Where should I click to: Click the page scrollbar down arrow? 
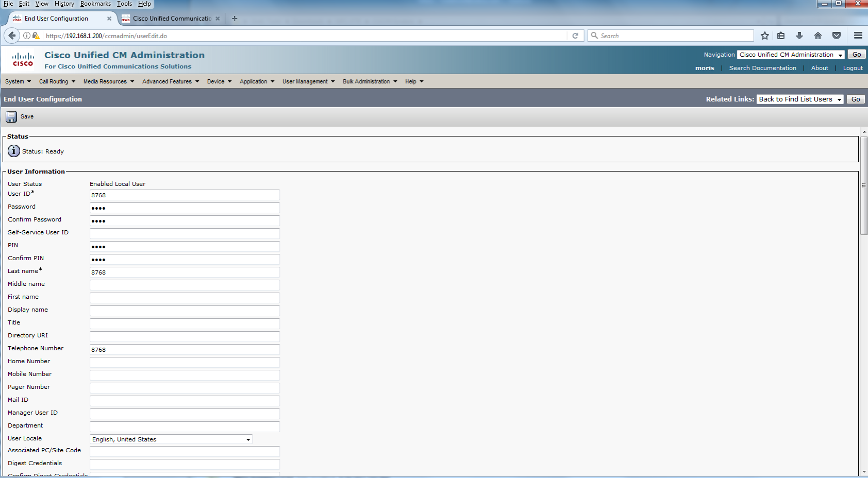pos(864,471)
